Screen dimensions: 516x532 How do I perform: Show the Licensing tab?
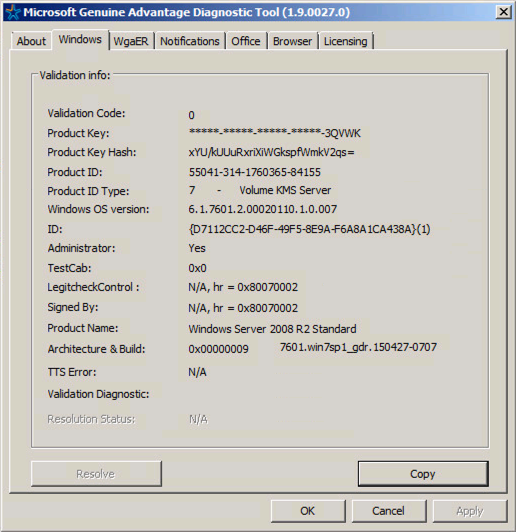(345, 41)
